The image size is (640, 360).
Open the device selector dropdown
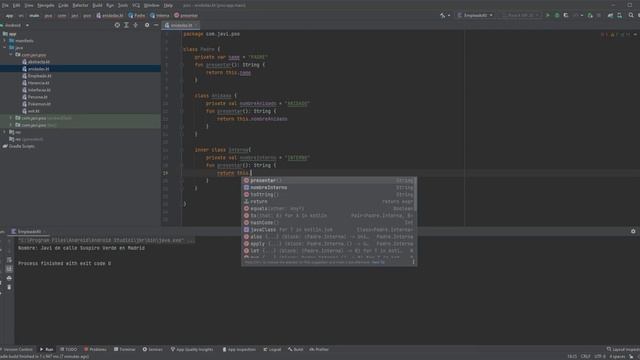(x=521, y=16)
